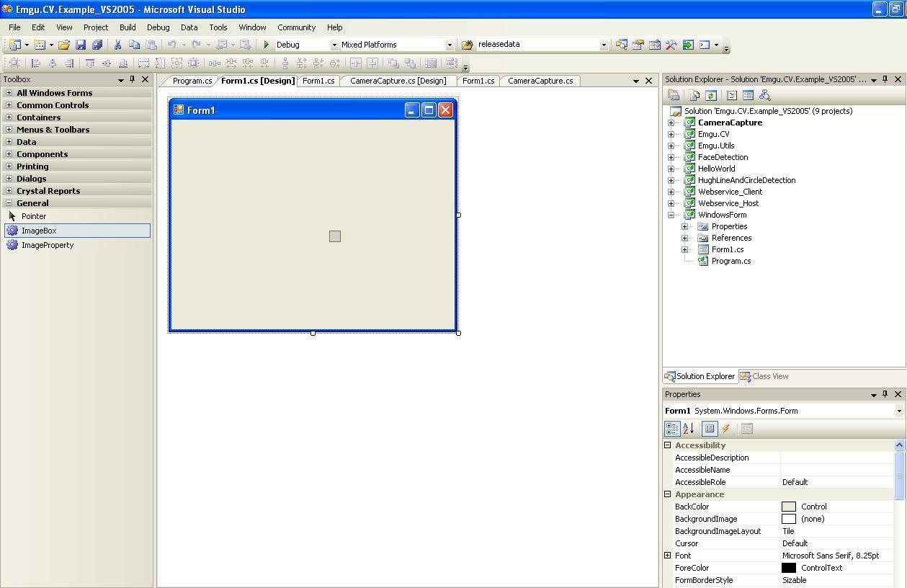Click the Save All icon
The height and width of the screenshot is (588, 907).
(97, 45)
